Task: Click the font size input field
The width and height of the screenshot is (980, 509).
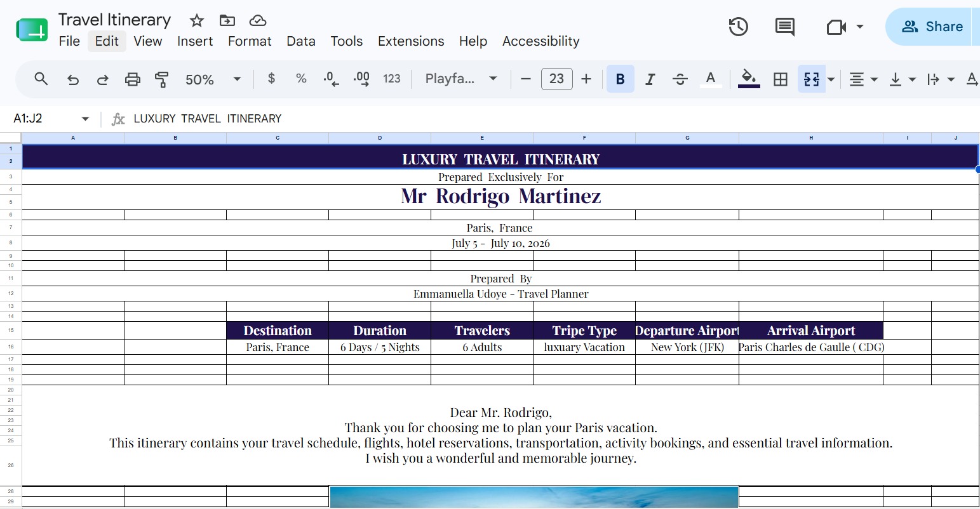Action: click(x=556, y=79)
